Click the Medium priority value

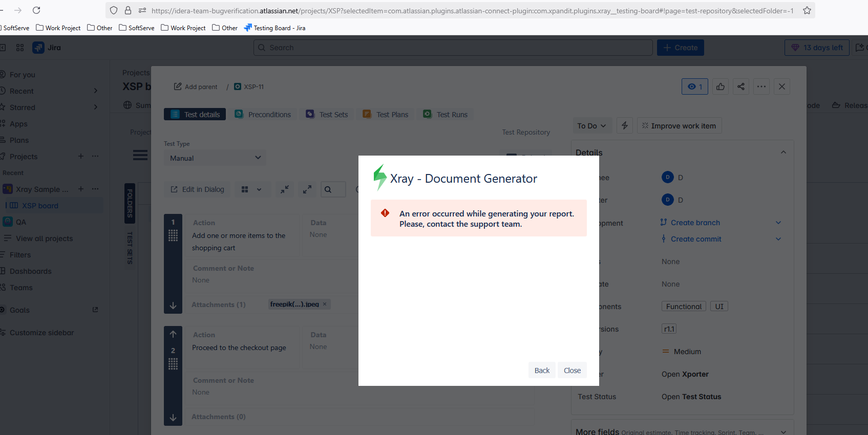(x=682, y=352)
